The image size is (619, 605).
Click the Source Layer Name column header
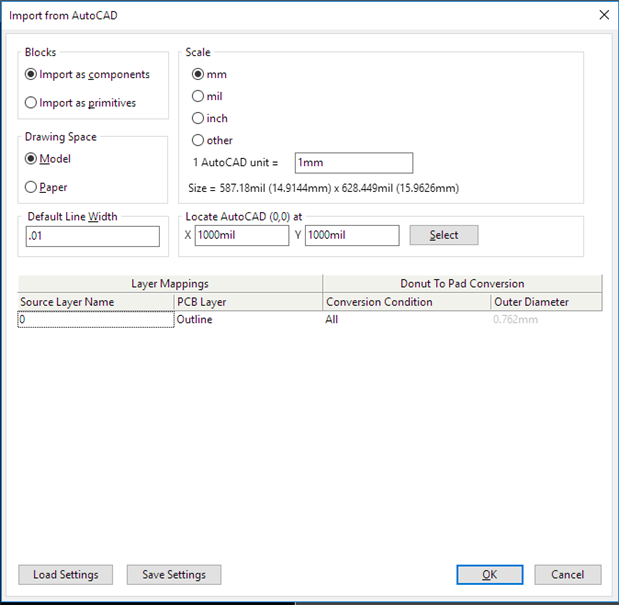96,302
